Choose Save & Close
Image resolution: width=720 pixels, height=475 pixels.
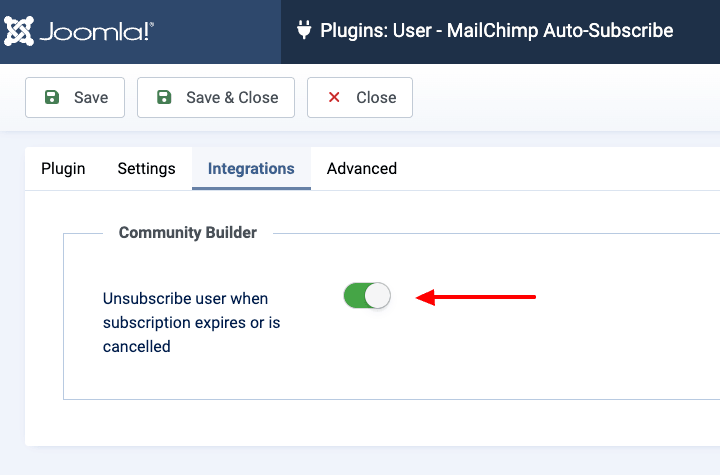click(216, 97)
